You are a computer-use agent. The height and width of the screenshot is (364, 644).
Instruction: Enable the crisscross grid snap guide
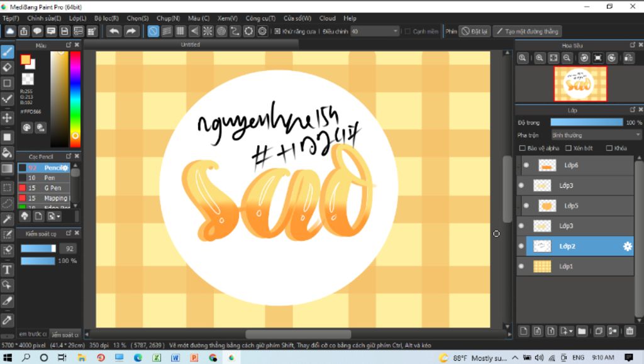[180, 31]
